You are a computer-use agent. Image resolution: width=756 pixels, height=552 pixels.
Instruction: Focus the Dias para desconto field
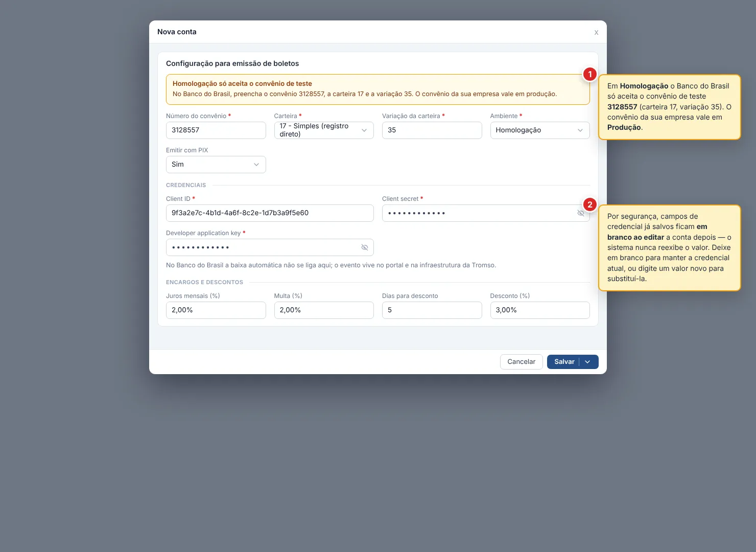coord(432,310)
